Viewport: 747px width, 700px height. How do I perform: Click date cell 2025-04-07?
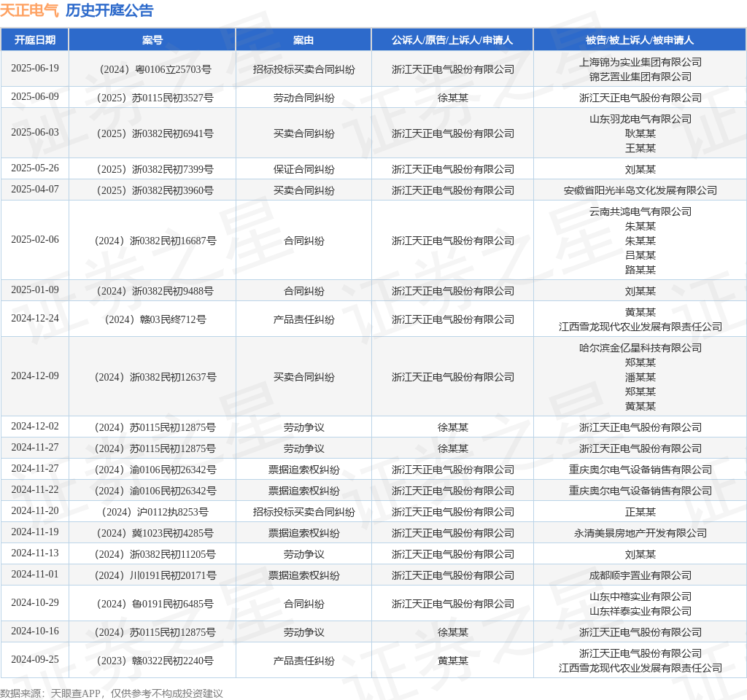[x=35, y=189]
